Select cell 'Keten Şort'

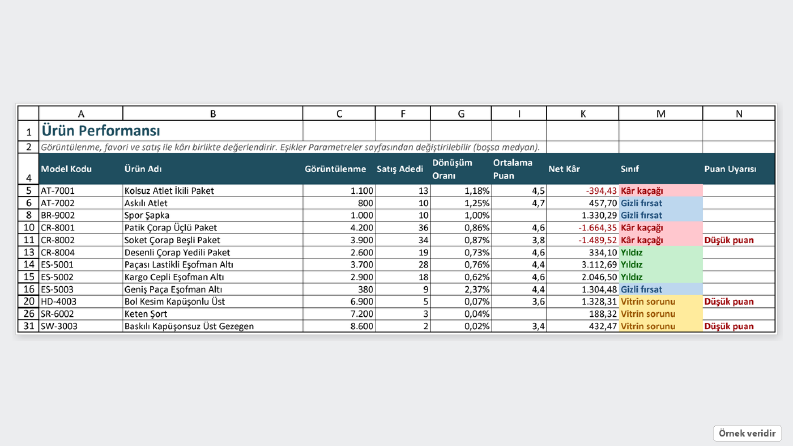click(x=213, y=314)
